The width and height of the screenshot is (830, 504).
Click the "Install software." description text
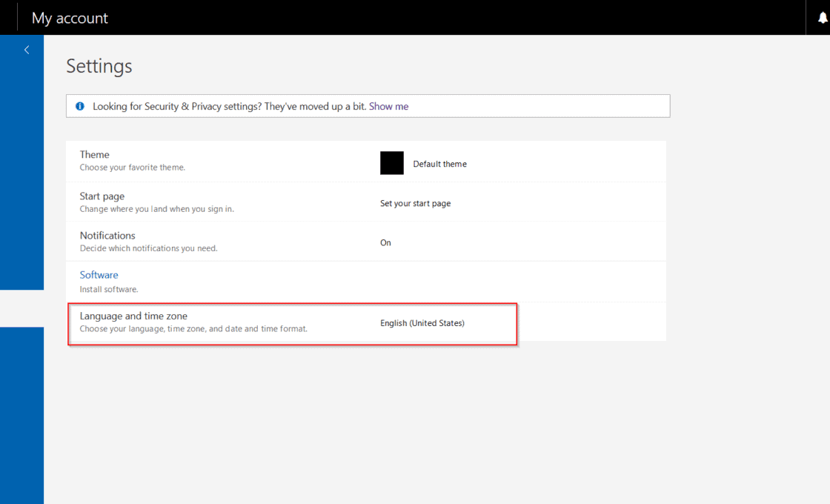[x=109, y=289]
